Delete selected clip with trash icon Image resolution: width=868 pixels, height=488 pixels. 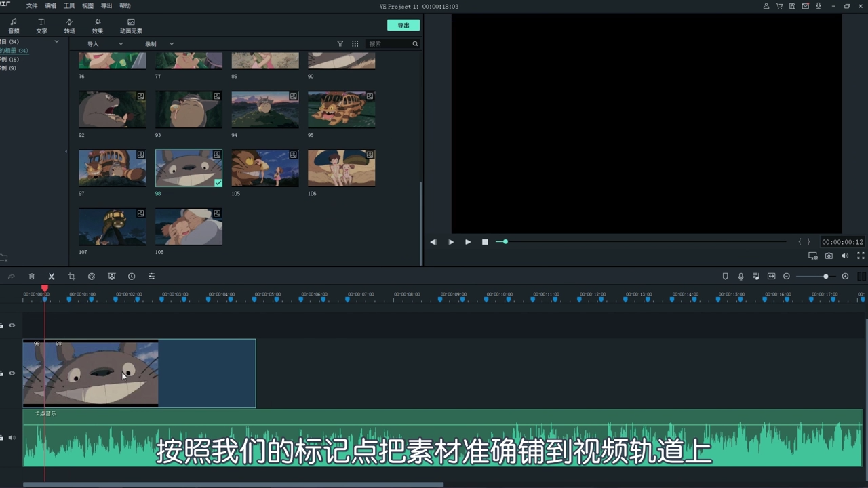[x=31, y=277]
